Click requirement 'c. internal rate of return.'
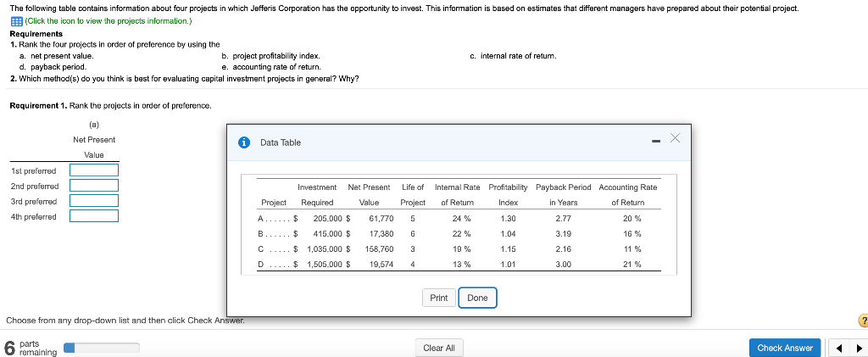 [513, 56]
